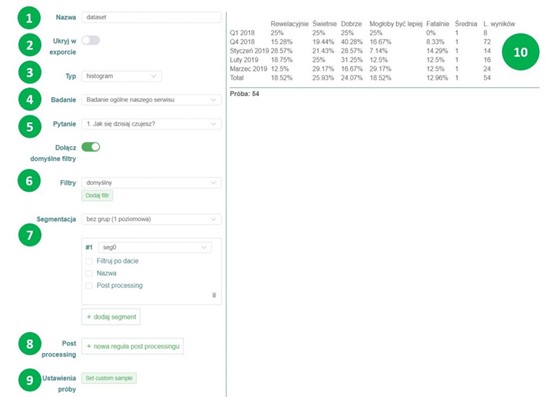Click the 25.93% cell in Total row

(x=323, y=78)
